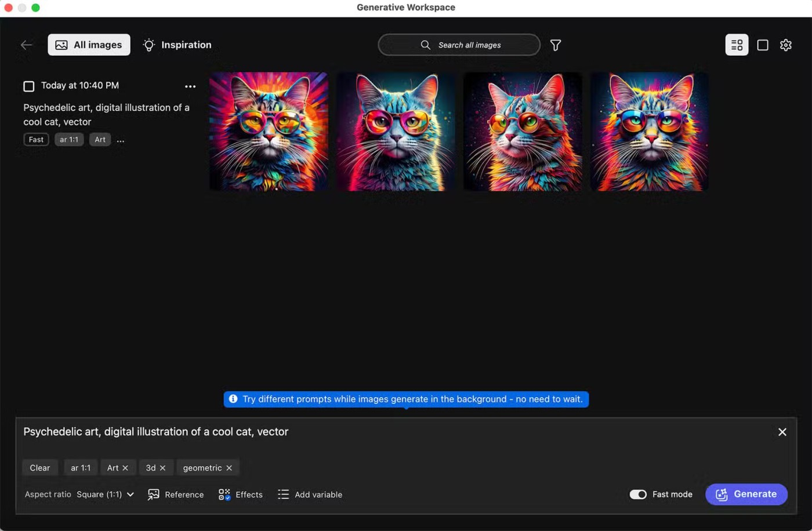Open the settings gear icon
Screen dimensions: 812x531
[786, 45]
